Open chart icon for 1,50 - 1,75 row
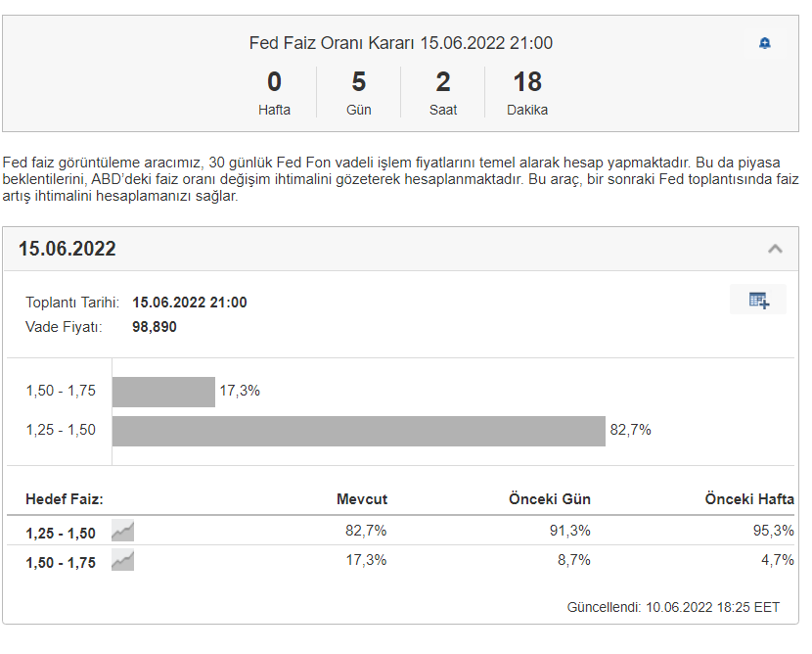The width and height of the screenshot is (812, 654). tap(122, 561)
